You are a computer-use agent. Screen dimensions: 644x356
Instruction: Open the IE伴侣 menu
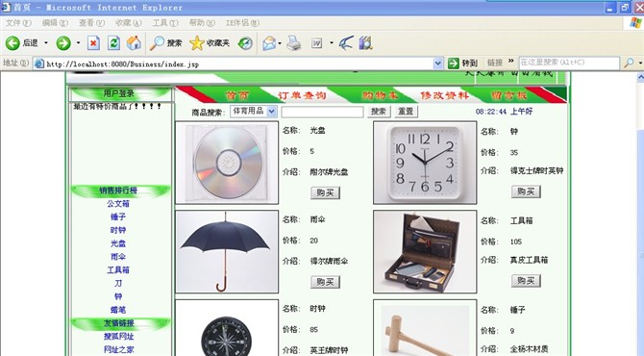[242, 23]
